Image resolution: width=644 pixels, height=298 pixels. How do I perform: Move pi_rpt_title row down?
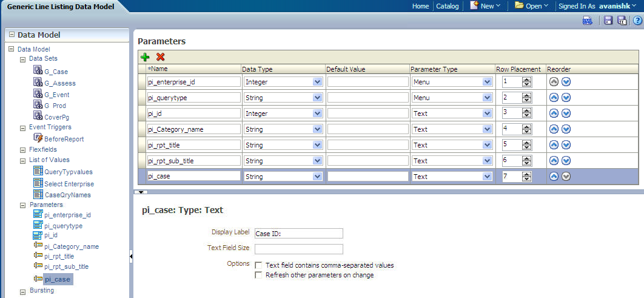click(x=566, y=144)
